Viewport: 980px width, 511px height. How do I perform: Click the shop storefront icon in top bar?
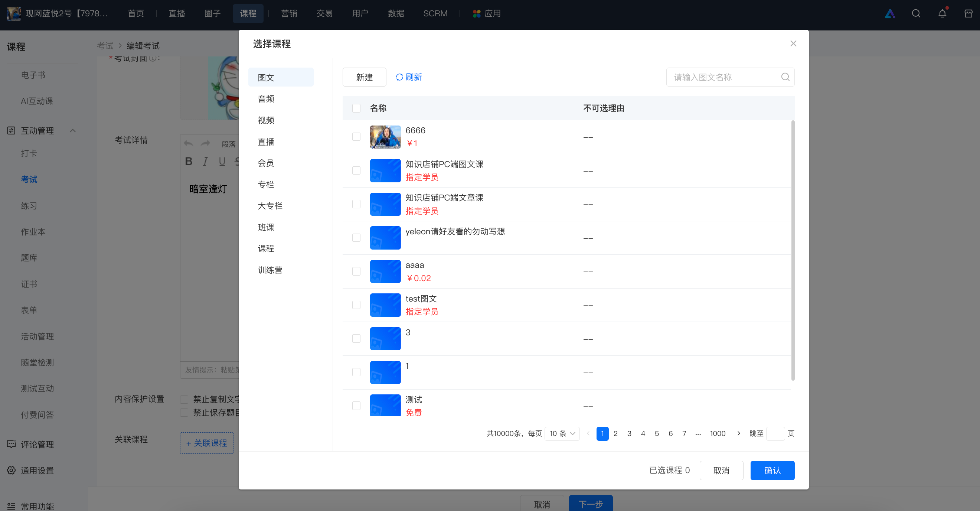click(x=968, y=14)
